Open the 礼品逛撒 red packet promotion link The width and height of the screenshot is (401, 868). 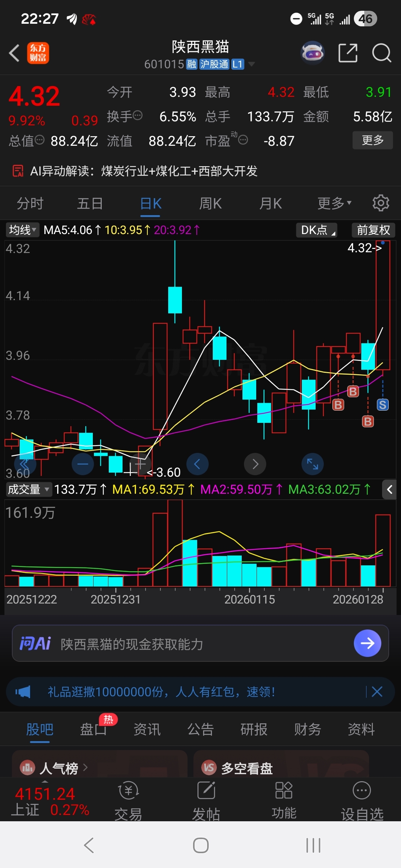coord(162,692)
